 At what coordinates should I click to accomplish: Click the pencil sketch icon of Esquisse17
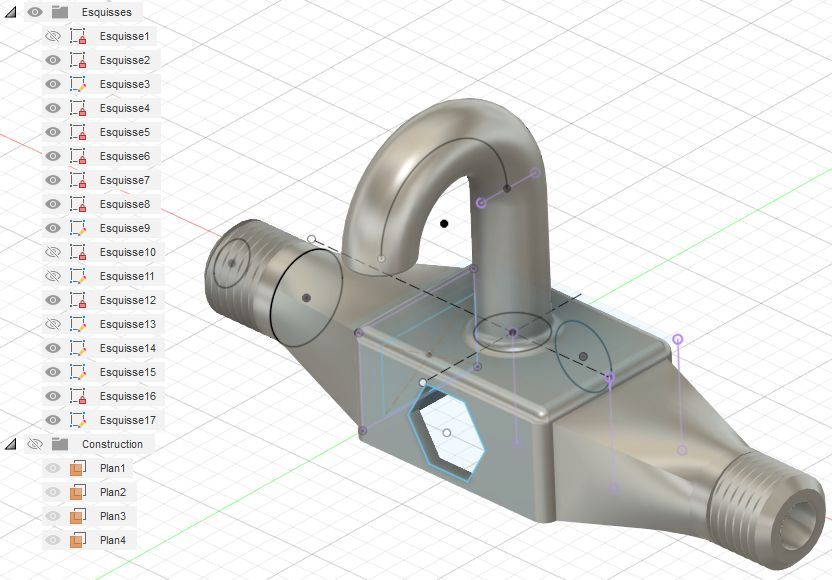tap(78, 420)
